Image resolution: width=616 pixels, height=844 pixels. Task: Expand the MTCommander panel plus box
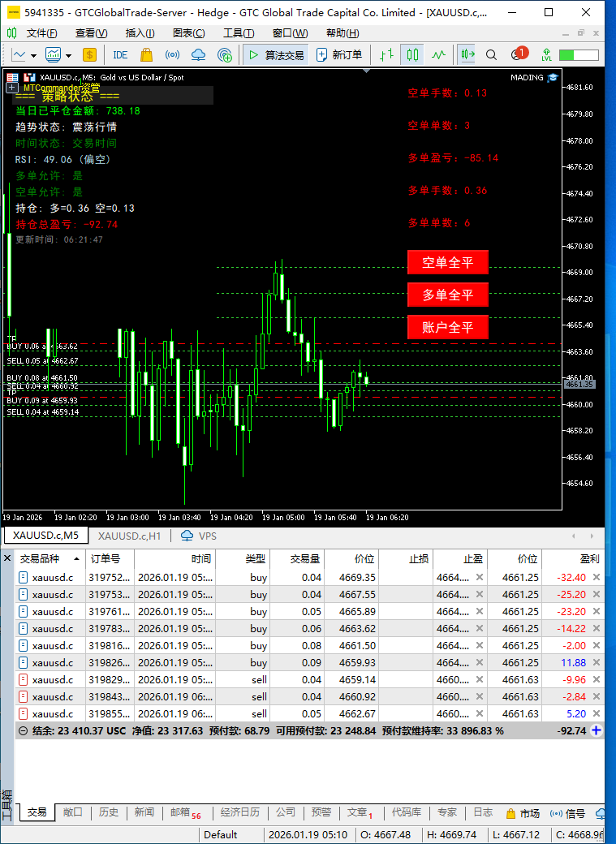click(12, 87)
